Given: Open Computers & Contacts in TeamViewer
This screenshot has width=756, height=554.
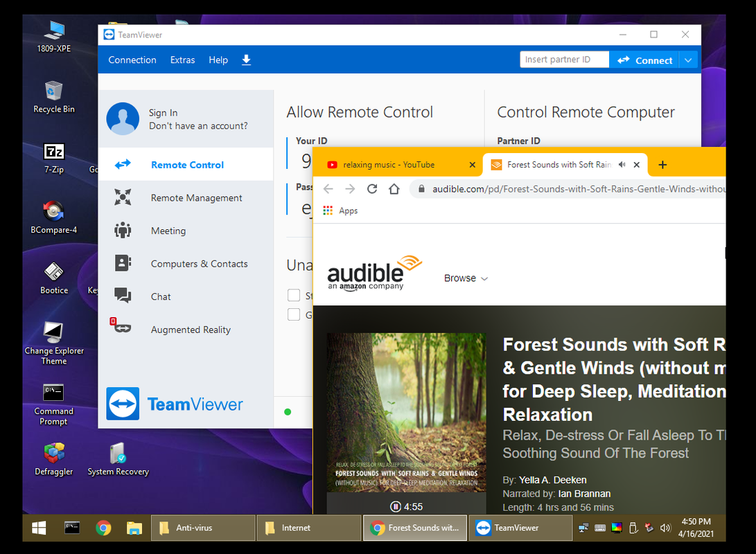Looking at the screenshot, I should pyautogui.click(x=186, y=264).
